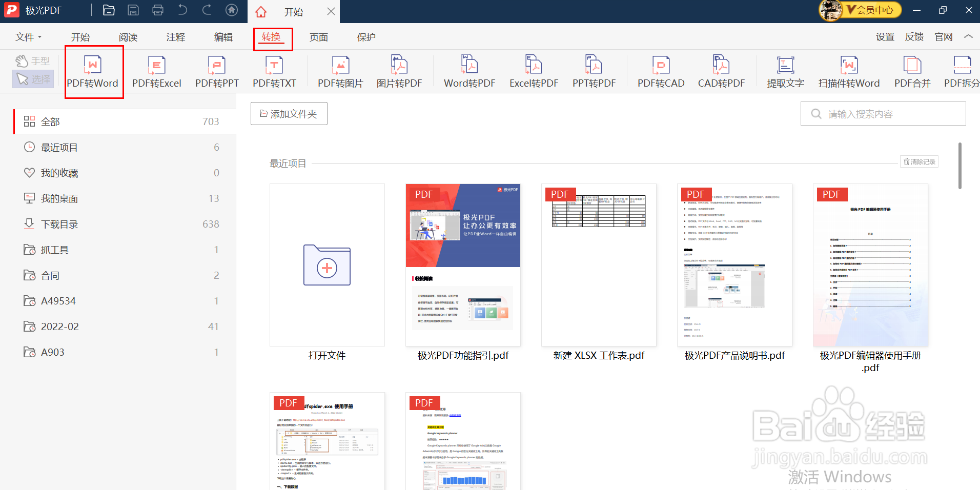Click 清除记录 to clear recent items
The width and height of the screenshot is (980, 490).
pyautogui.click(x=920, y=161)
